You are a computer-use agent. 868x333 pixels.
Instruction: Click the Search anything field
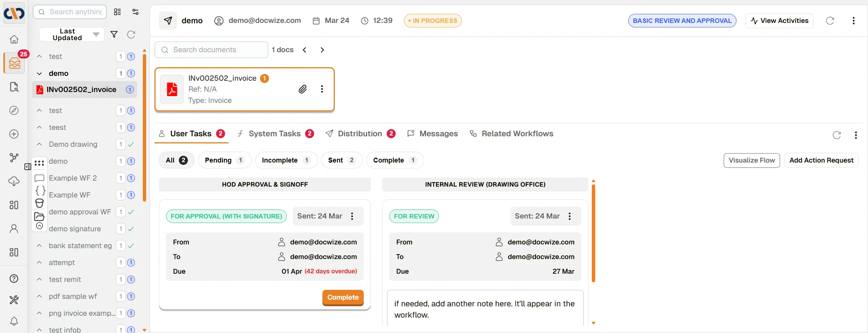click(70, 12)
